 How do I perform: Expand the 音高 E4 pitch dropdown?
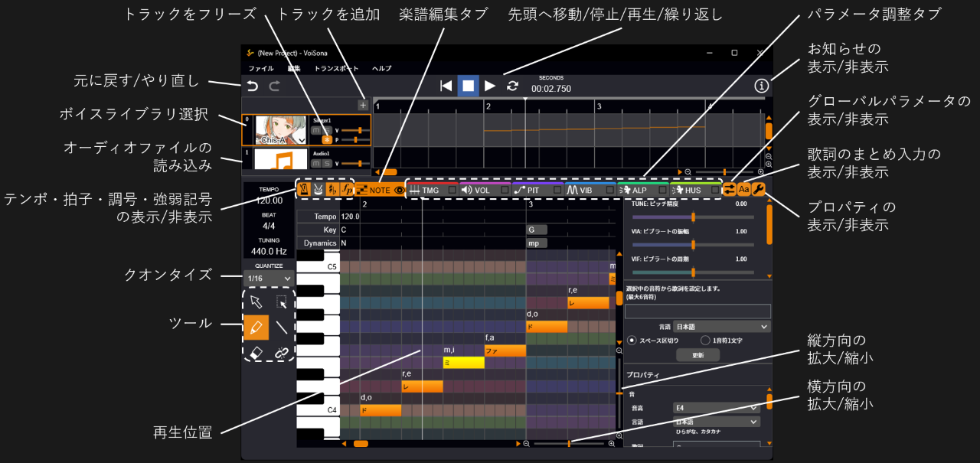[717, 408]
